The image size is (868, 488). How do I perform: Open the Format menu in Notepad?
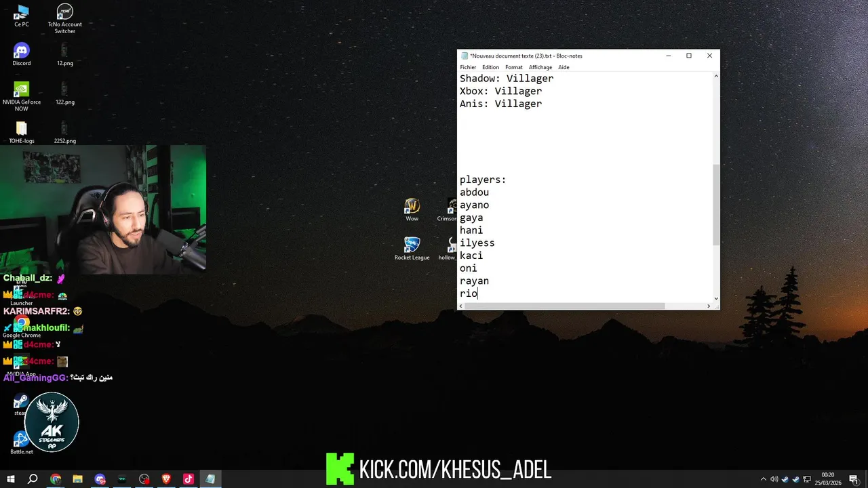coord(513,67)
